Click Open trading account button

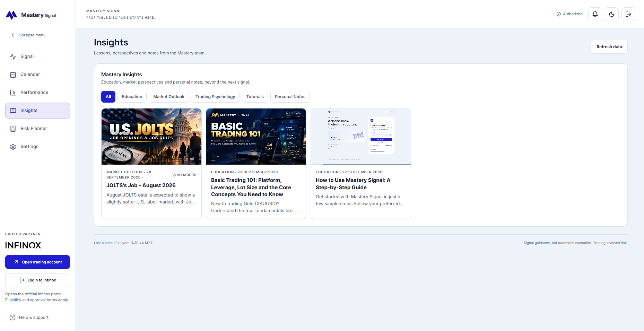click(x=37, y=262)
